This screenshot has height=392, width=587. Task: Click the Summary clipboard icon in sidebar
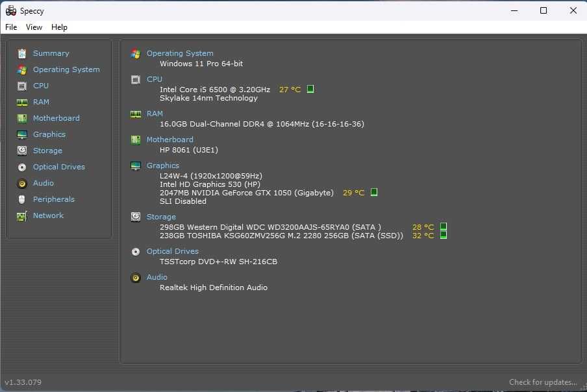coord(22,54)
